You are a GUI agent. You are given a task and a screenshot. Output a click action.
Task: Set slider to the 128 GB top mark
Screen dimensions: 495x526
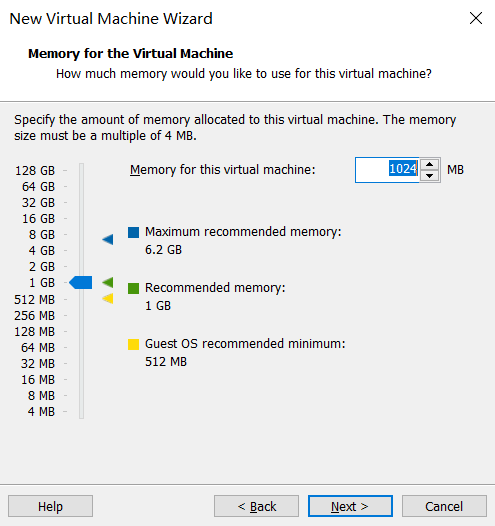click(81, 170)
